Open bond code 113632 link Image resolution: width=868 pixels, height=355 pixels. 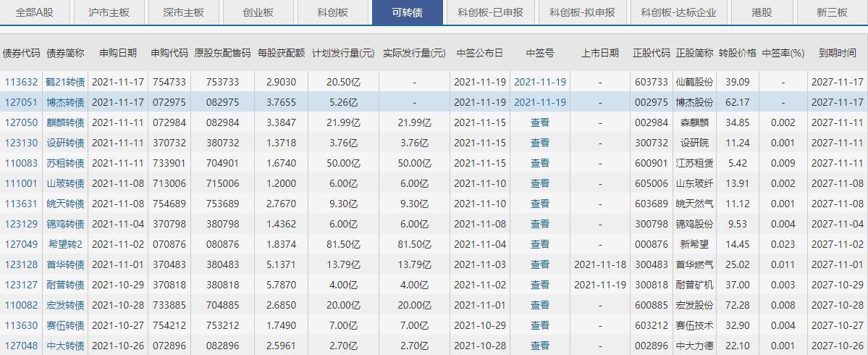(x=22, y=82)
